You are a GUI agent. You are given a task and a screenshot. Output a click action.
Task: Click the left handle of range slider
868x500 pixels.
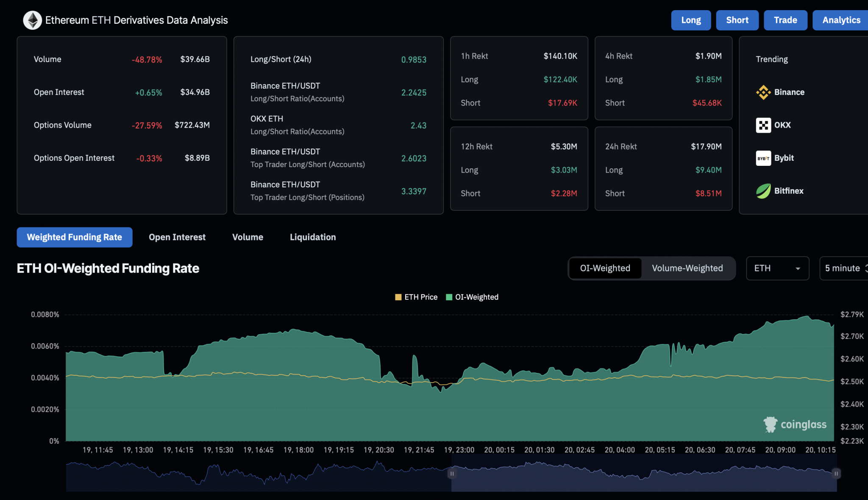[x=452, y=473]
